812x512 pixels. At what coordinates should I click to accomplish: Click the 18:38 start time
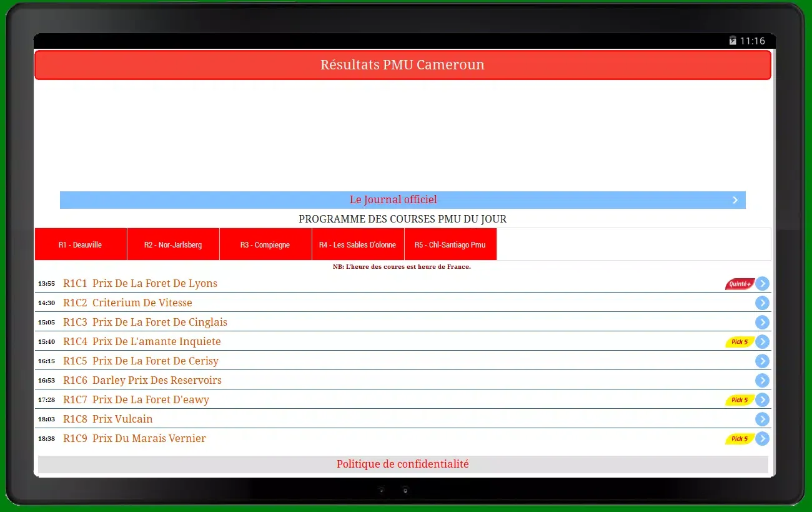pyautogui.click(x=46, y=439)
